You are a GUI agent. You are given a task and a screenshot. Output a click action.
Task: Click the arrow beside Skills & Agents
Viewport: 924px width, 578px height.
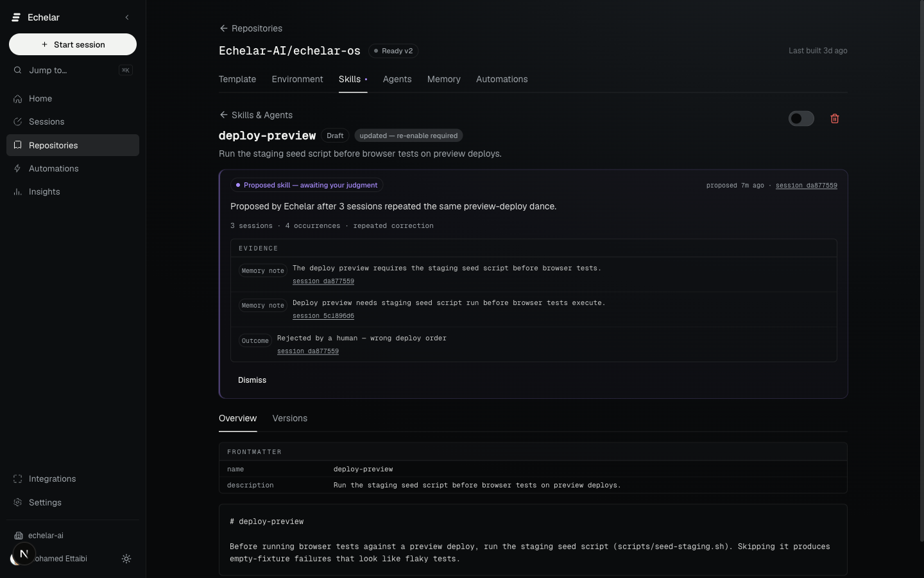tap(223, 115)
